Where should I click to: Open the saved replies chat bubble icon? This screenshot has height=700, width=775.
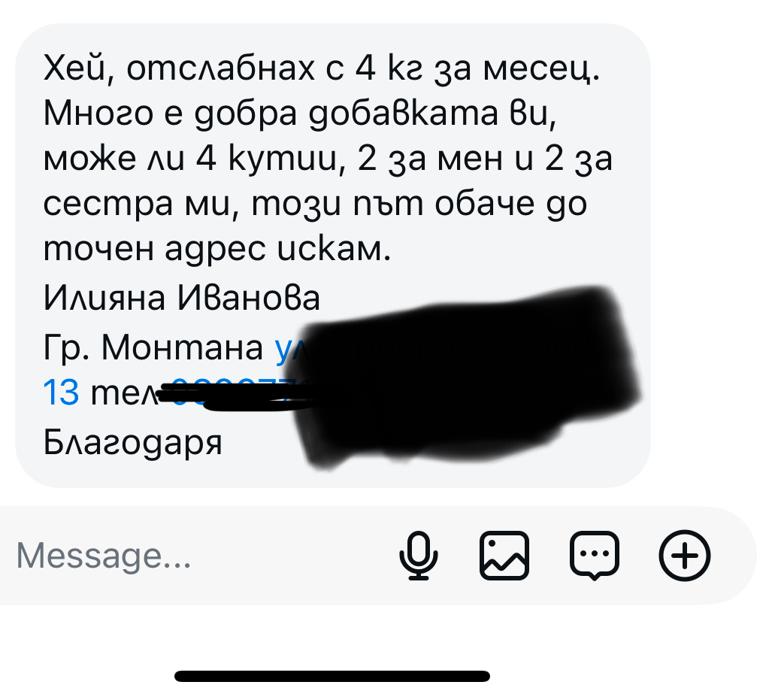[x=594, y=556]
